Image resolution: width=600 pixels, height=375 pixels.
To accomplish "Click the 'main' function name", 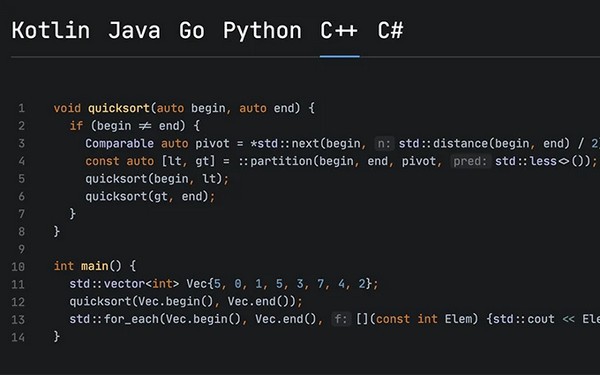I will [95, 266].
